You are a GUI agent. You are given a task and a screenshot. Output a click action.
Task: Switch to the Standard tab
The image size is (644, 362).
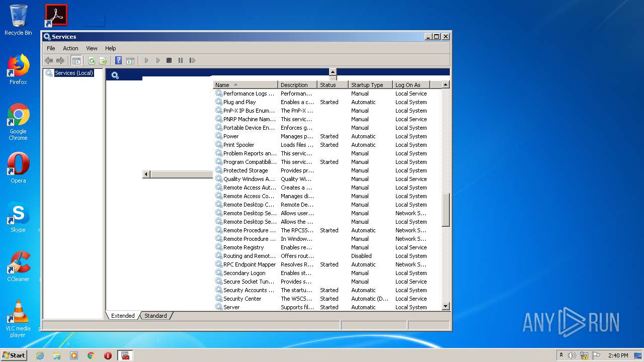155,316
